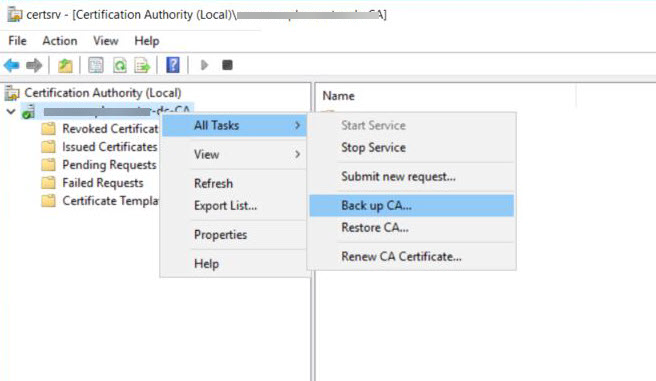Click the Forward arrow toolbar icon
Image resolution: width=656 pixels, height=381 pixels.
tap(34, 65)
